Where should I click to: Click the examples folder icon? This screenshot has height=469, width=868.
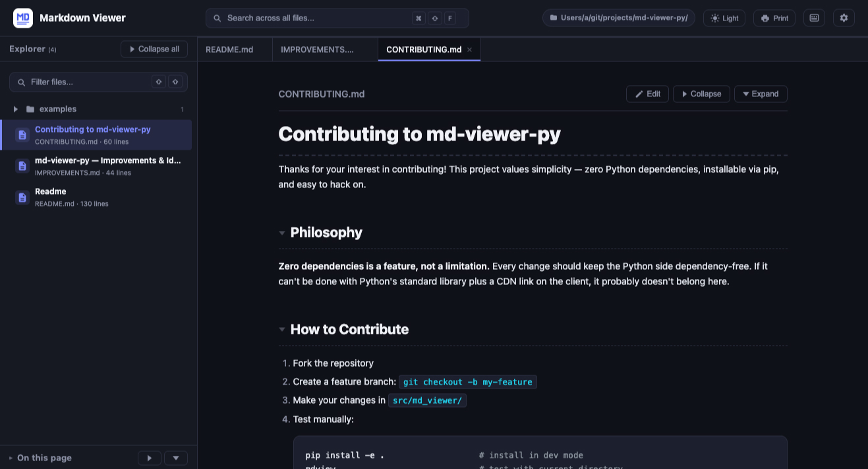[x=30, y=109]
